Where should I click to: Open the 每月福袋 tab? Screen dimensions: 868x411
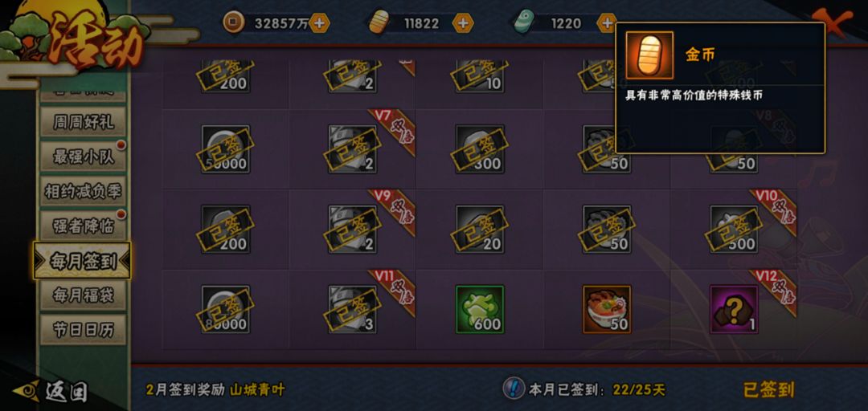(x=83, y=295)
